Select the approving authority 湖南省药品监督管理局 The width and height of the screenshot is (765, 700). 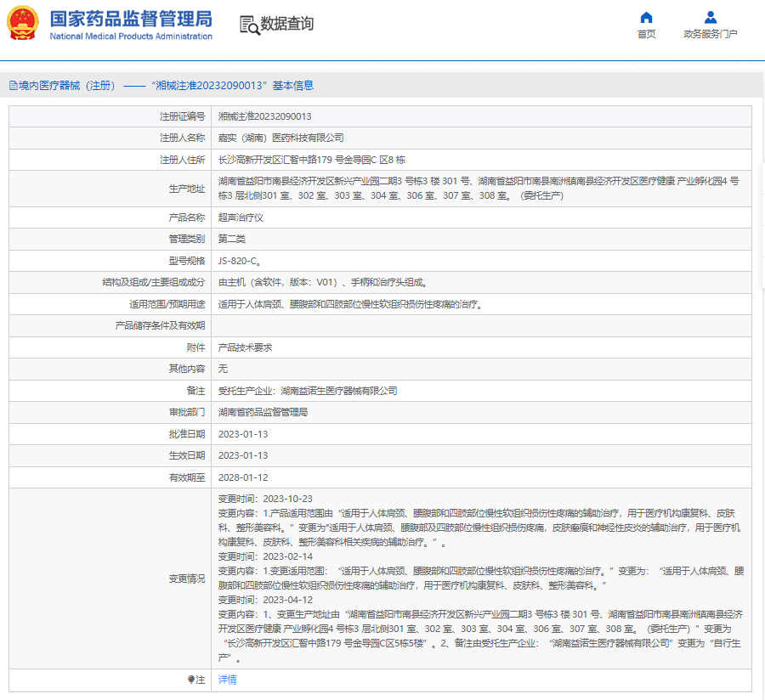263,412
